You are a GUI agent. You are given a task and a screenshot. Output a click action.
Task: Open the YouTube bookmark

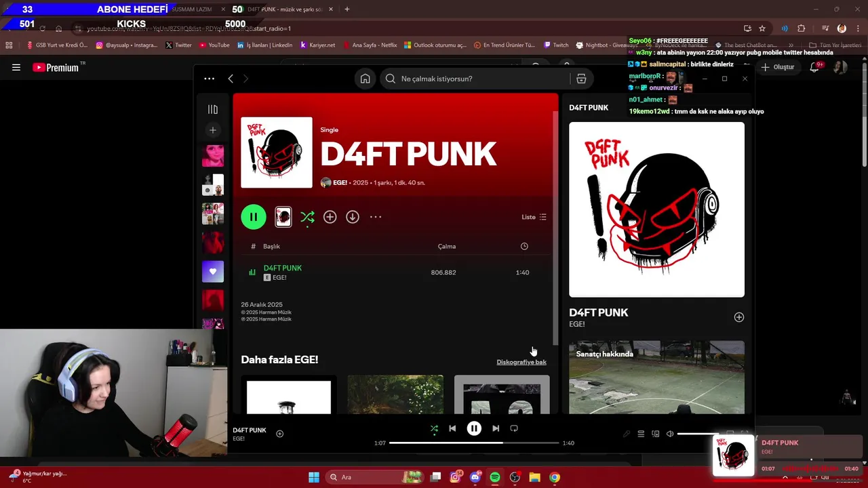pyautogui.click(x=214, y=45)
